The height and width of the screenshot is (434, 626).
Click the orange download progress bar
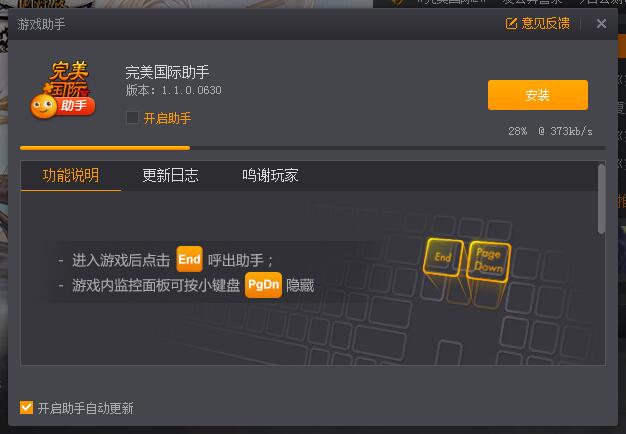click(x=105, y=148)
